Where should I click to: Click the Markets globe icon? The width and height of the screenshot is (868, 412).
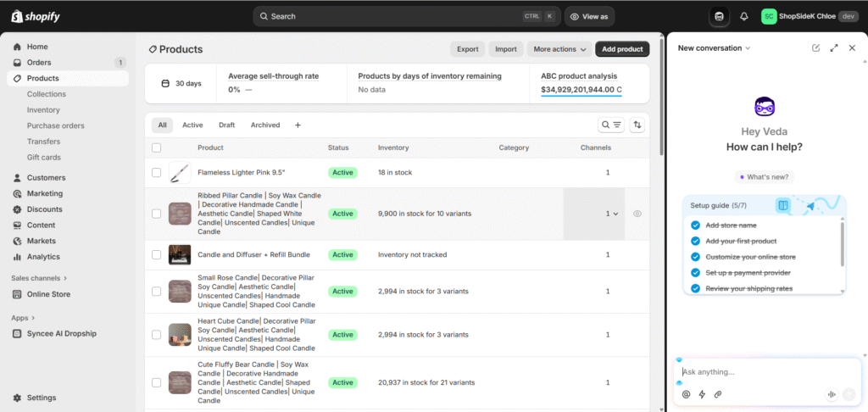(17, 241)
